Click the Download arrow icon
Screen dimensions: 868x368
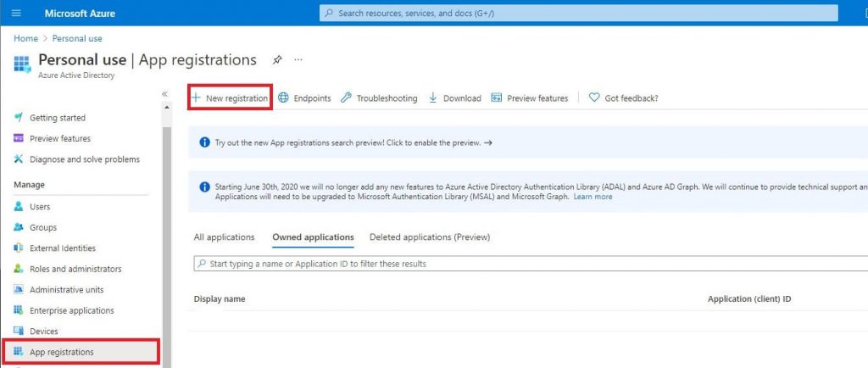(433, 98)
